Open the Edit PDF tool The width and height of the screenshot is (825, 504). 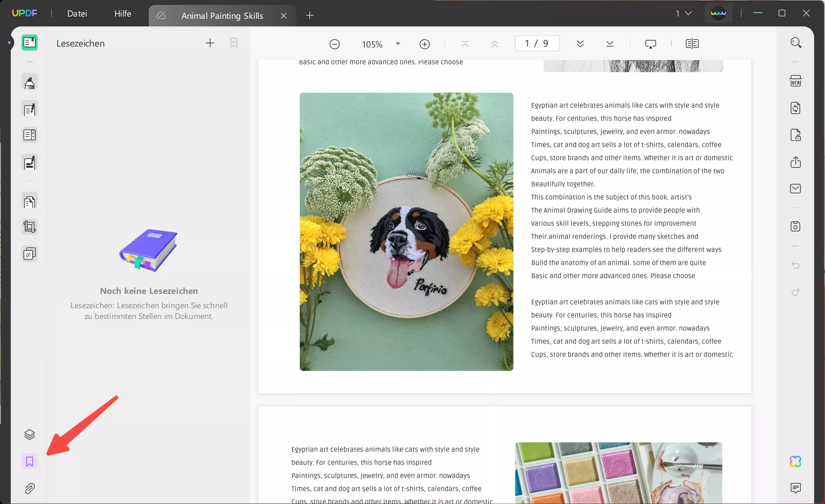coord(30,109)
